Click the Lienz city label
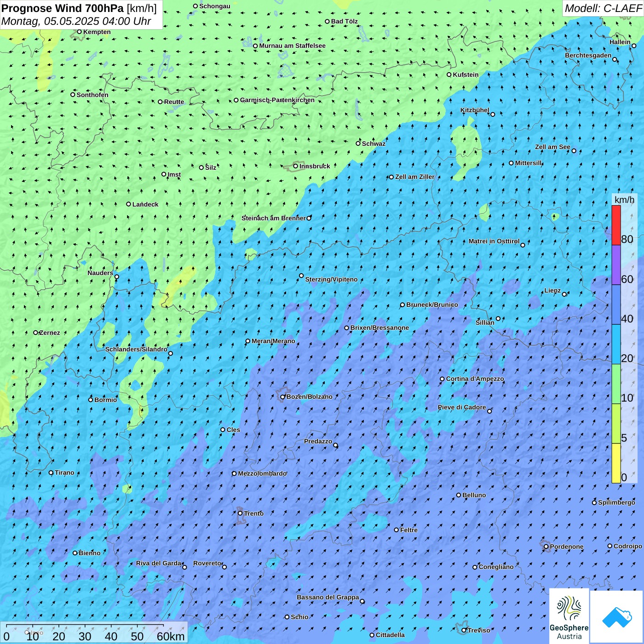 pyautogui.click(x=552, y=290)
